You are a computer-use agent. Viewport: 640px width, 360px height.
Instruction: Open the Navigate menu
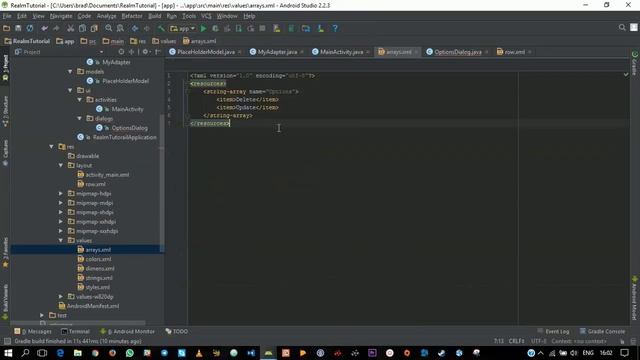pyautogui.click(x=61, y=16)
